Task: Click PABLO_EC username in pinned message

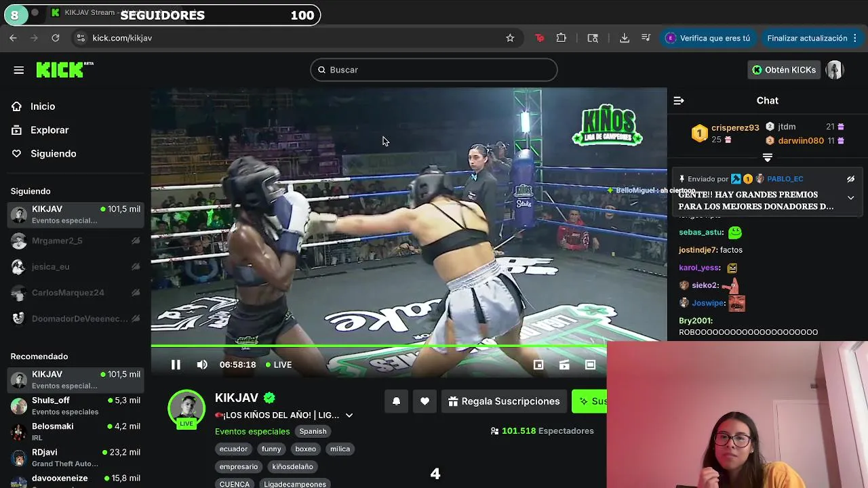Action: (x=785, y=179)
